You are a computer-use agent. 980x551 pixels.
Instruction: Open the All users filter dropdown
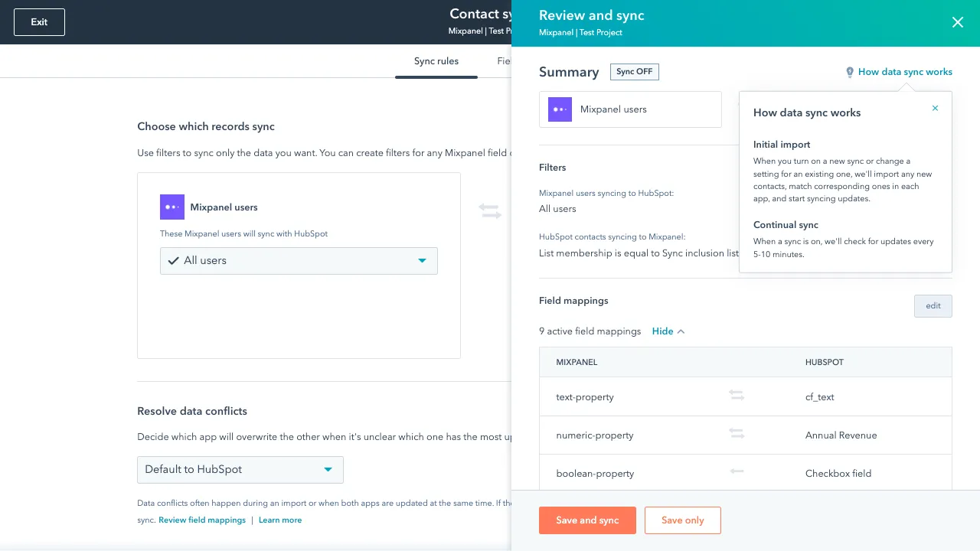click(422, 260)
